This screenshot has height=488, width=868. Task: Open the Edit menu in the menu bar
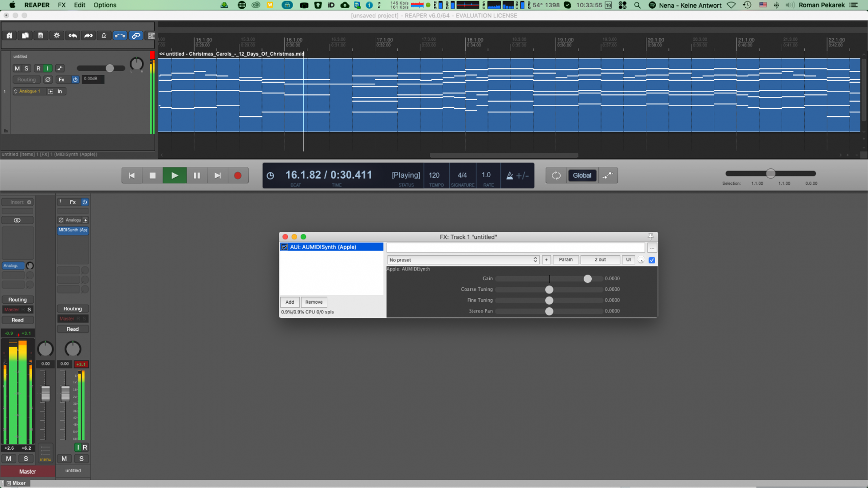(x=80, y=5)
